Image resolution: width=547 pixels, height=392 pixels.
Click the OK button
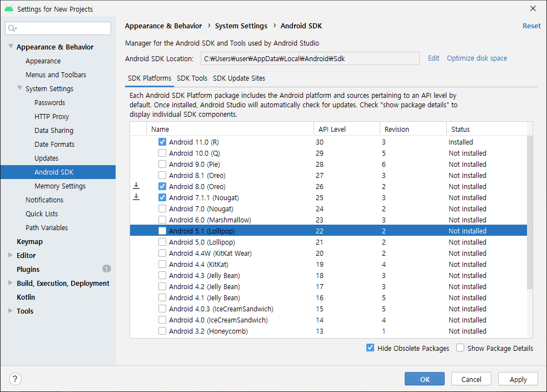click(x=425, y=379)
